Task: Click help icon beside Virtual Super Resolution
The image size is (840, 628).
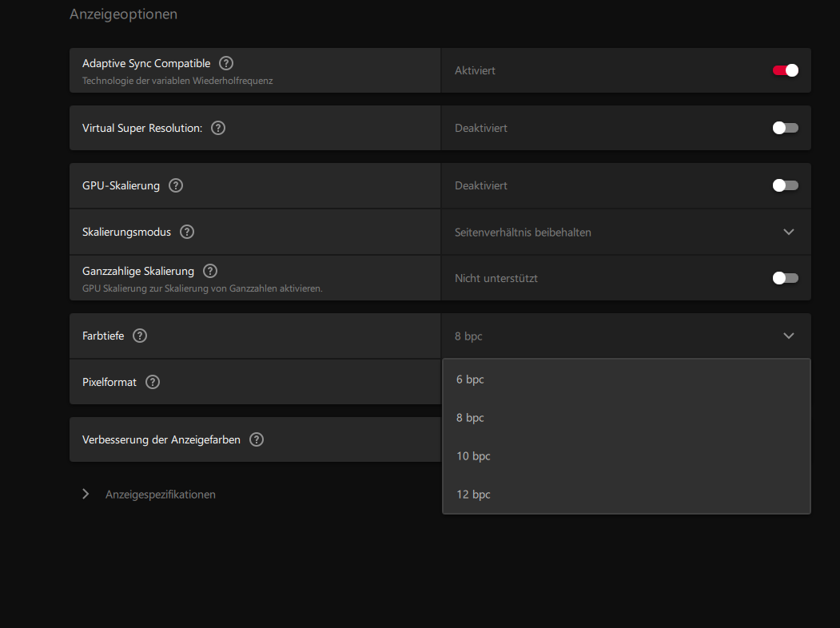Action: 218,128
